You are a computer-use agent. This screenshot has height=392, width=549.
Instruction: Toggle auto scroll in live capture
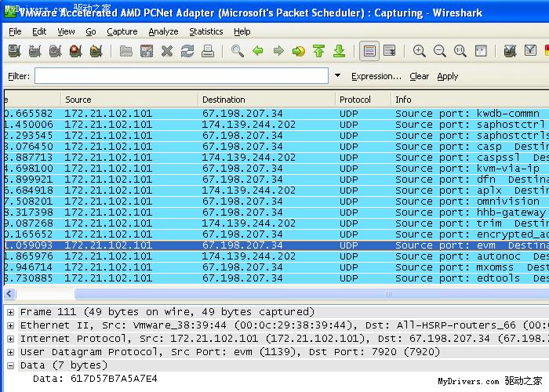[390, 52]
